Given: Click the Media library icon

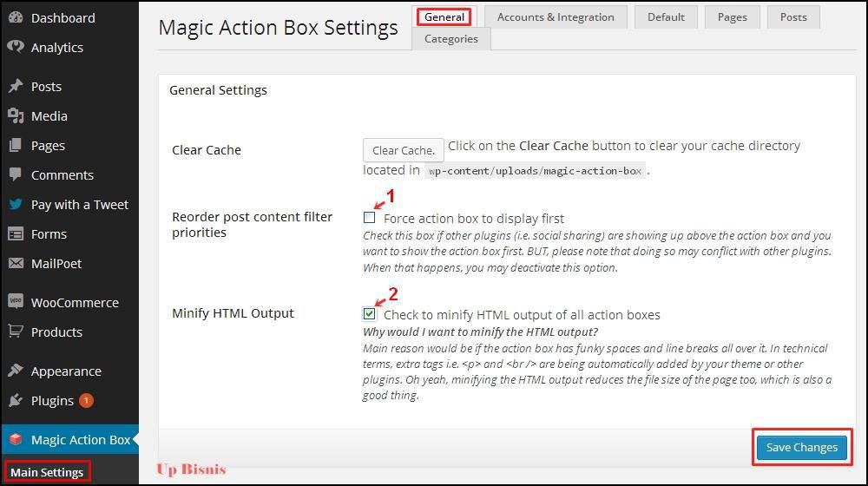Looking at the screenshot, I should 16,115.
